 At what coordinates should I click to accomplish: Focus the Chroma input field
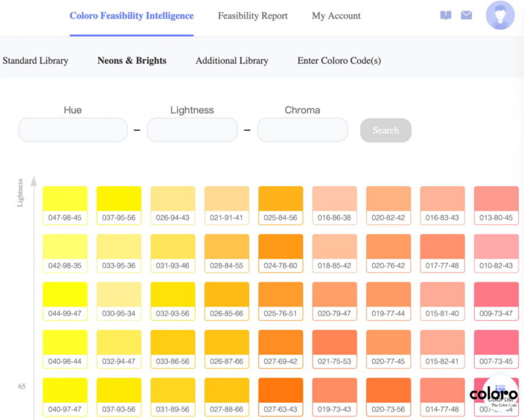coord(302,130)
